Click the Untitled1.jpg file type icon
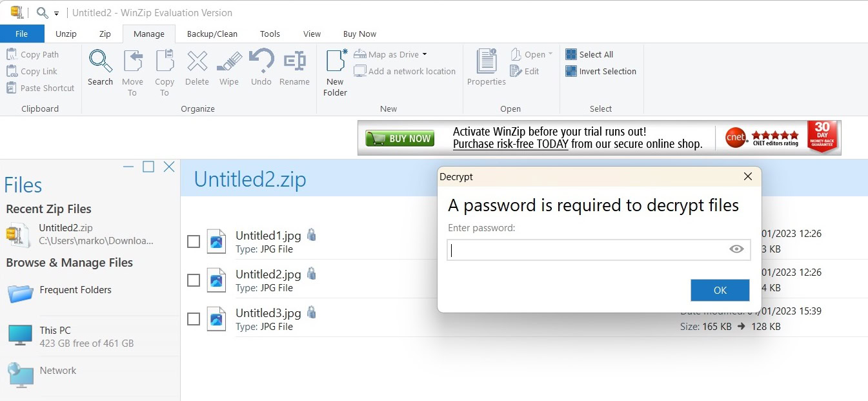 coord(216,241)
